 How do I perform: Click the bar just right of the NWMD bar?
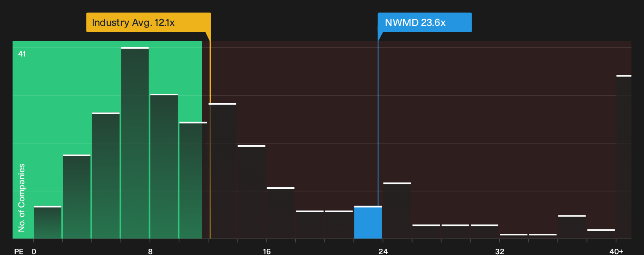click(397, 211)
